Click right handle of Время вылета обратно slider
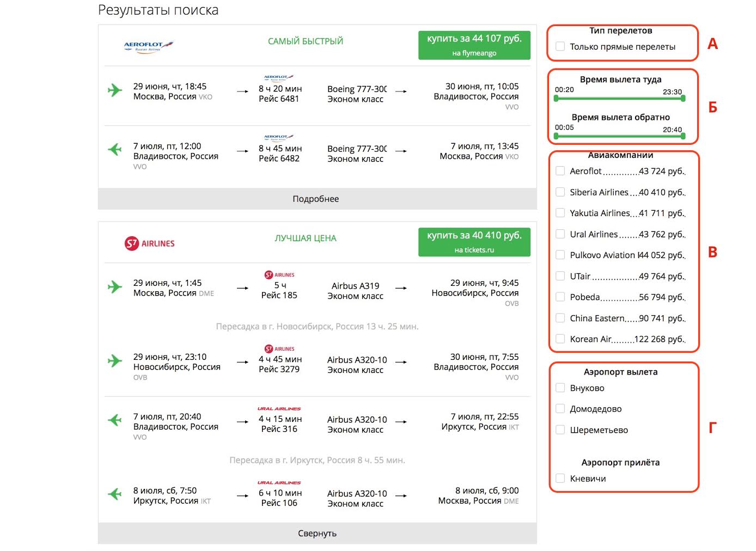This screenshot has height=551, width=756. (x=683, y=136)
